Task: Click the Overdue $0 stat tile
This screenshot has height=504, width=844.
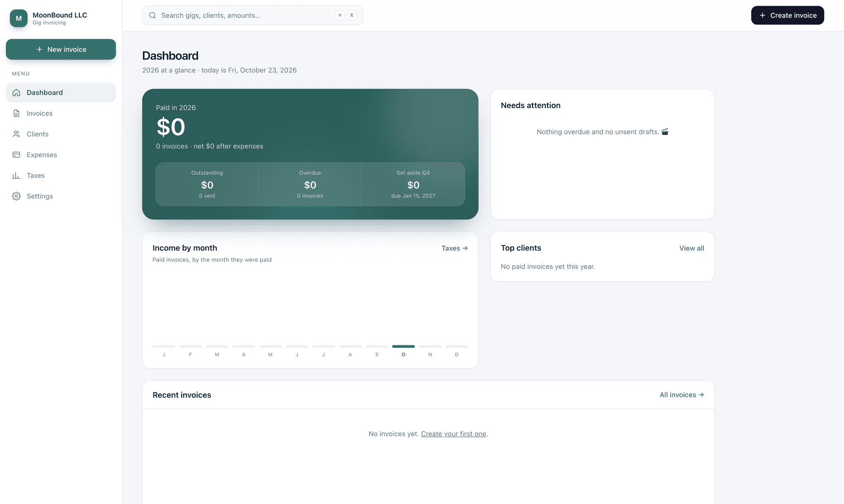Action: tap(310, 184)
